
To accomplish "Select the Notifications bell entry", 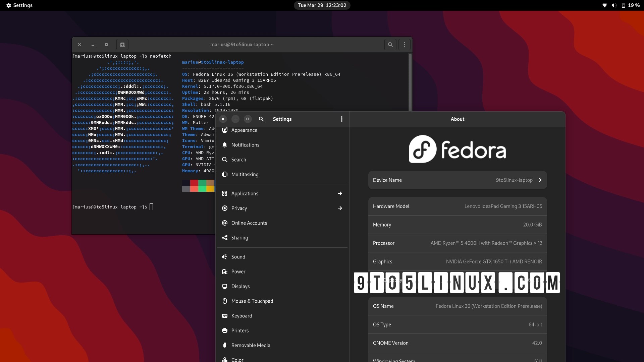I will point(245,145).
